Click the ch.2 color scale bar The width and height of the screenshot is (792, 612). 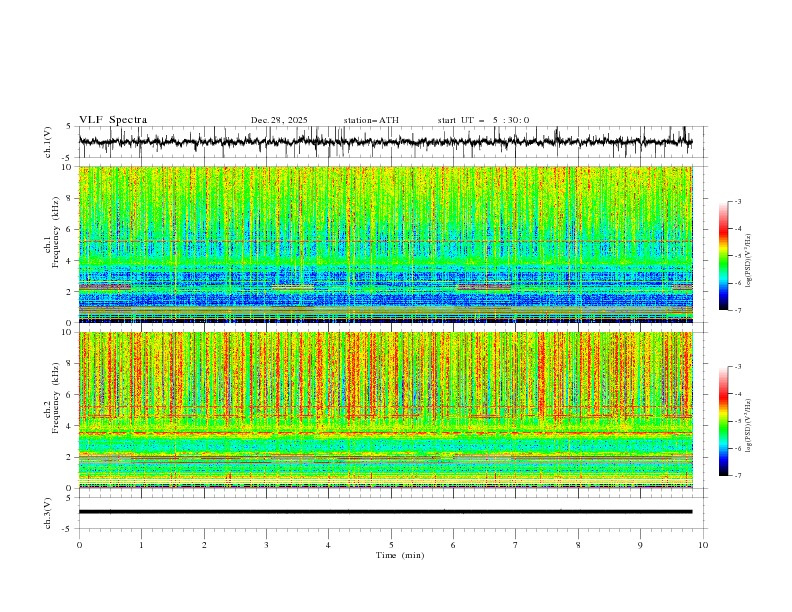click(724, 421)
